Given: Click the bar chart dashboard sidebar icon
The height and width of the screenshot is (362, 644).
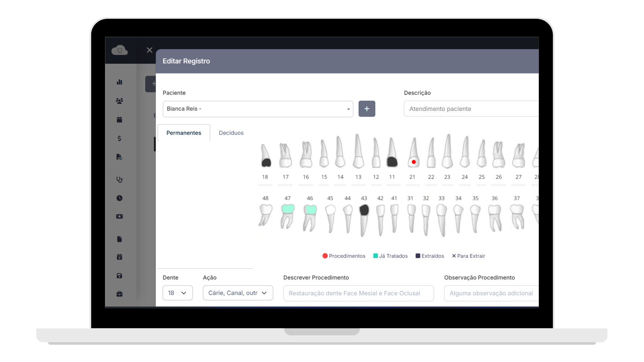Looking at the screenshot, I should pyautogui.click(x=119, y=82).
